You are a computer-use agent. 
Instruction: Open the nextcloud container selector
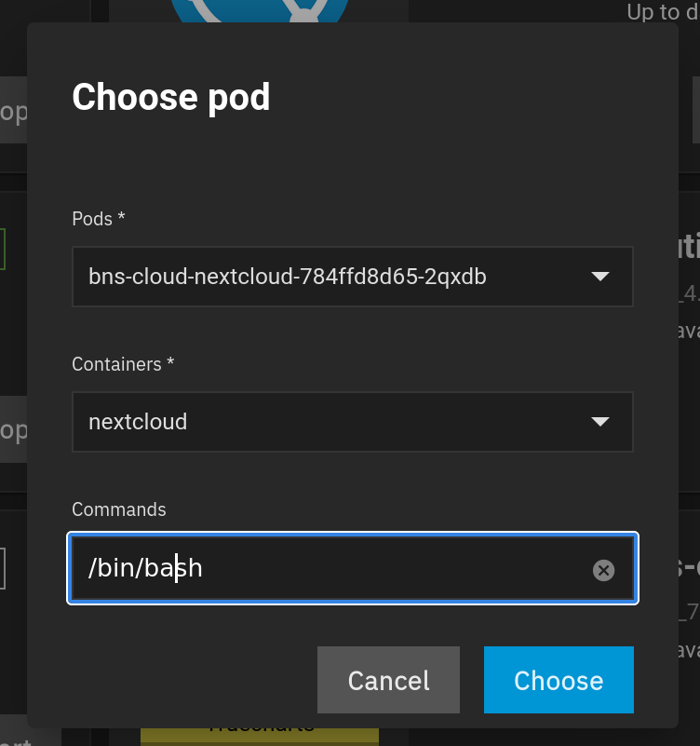353,422
